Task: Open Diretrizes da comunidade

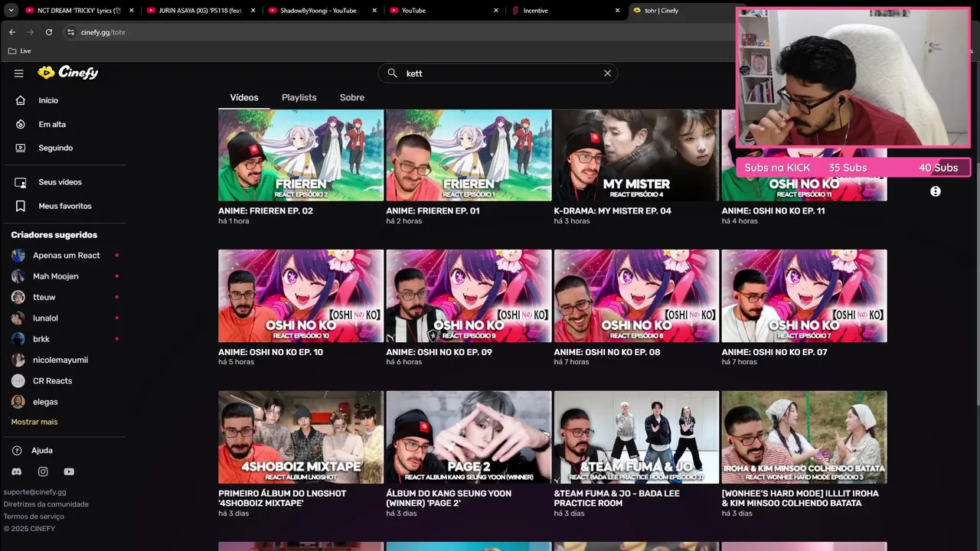Action: [x=46, y=504]
